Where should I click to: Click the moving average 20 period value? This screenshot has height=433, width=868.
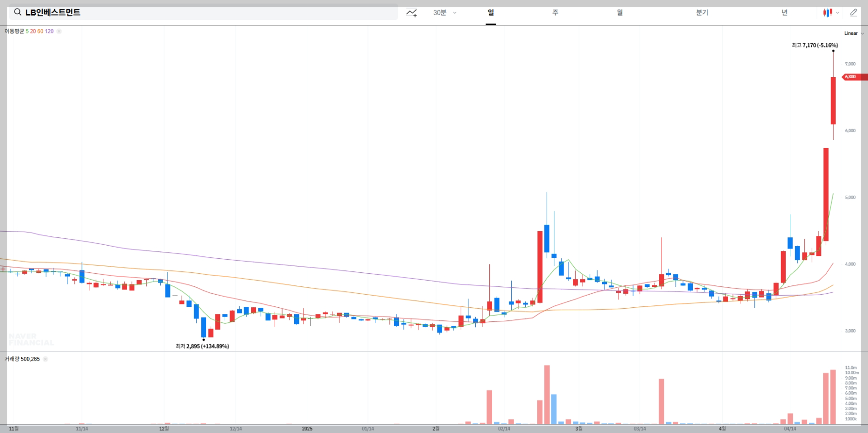(x=33, y=31)
